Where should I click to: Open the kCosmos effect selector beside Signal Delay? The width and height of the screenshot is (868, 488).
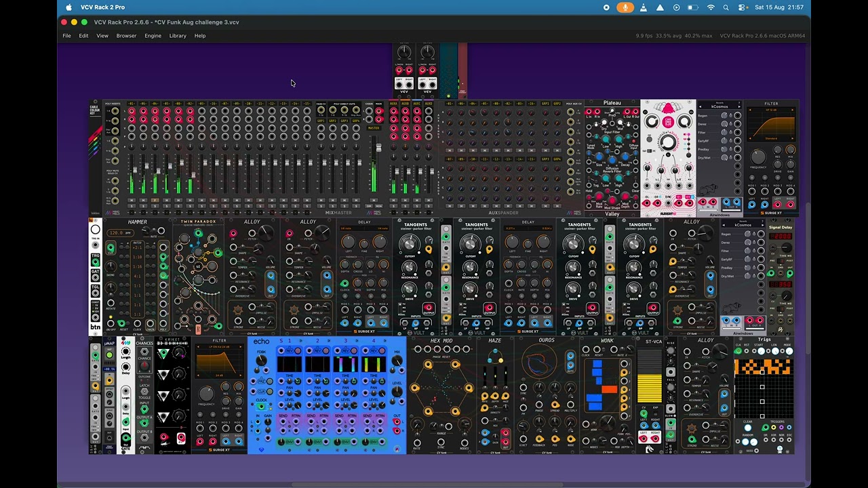coord(743,225)
